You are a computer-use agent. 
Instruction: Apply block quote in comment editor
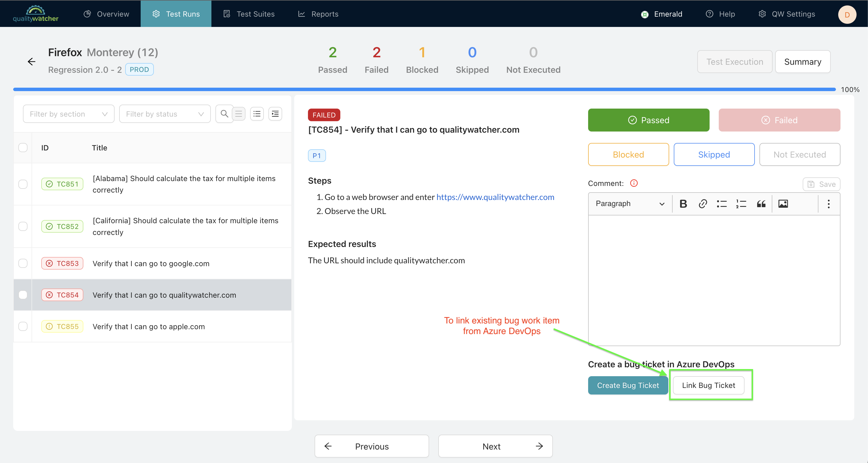(x=761, y=203)
